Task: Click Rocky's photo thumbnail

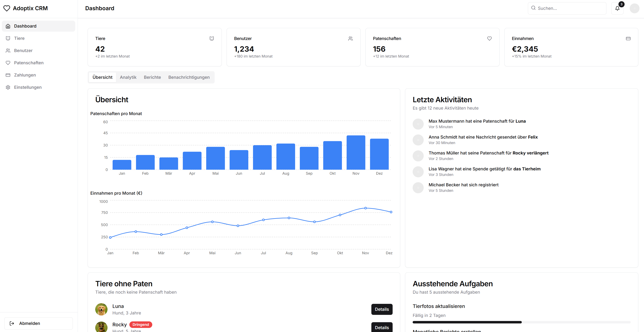Action: click(101, 327)
